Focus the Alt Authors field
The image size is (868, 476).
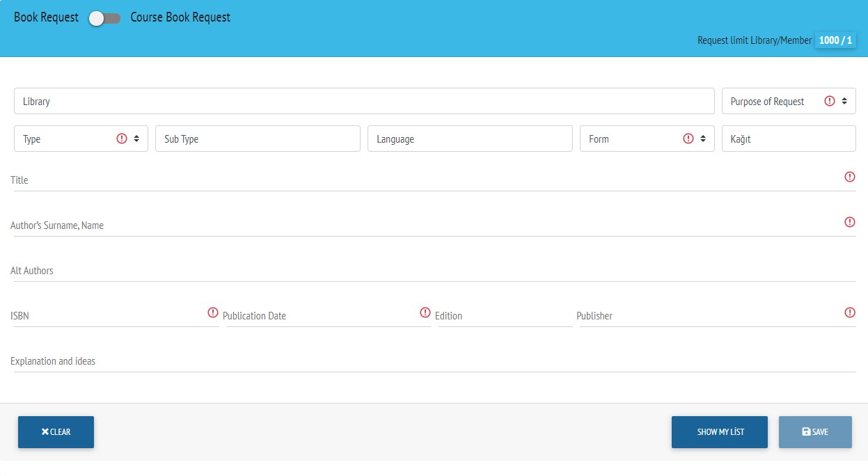[435, 270]
